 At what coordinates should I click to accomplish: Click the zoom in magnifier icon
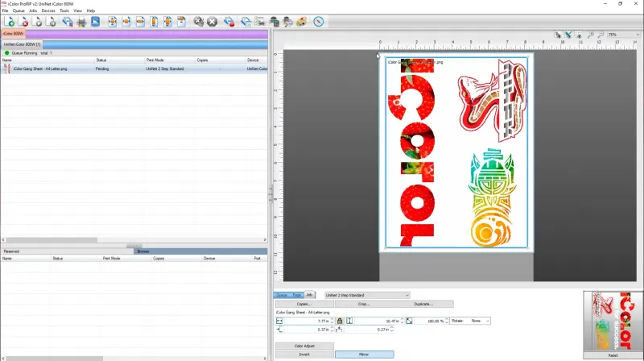pyautogui.click(x=590, y=35)
